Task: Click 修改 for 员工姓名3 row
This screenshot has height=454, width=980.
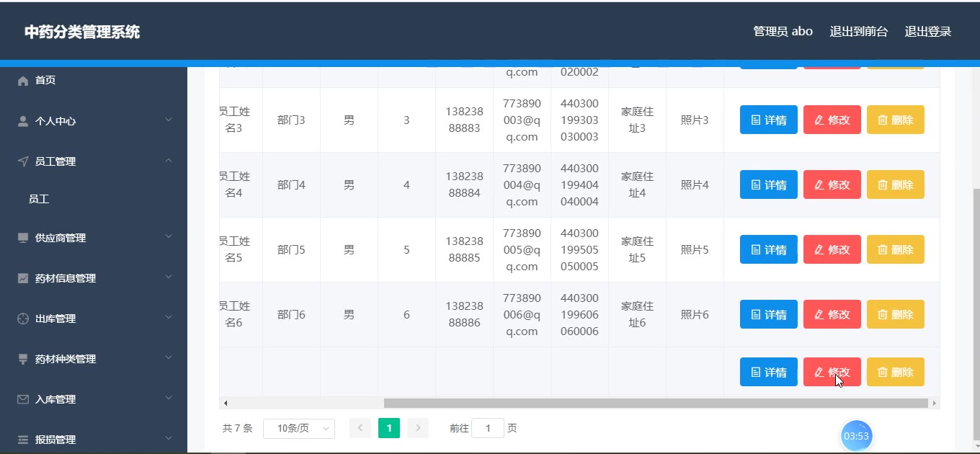Action: (832, 120)
